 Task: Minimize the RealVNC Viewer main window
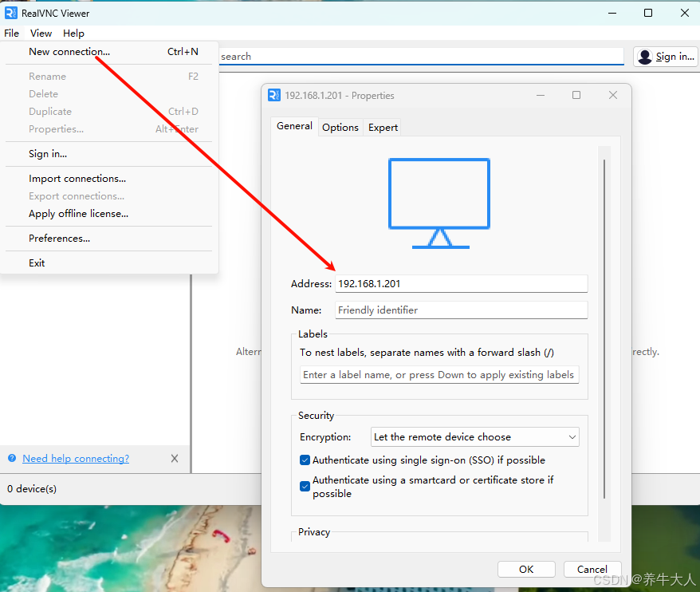tap(612, 13)
